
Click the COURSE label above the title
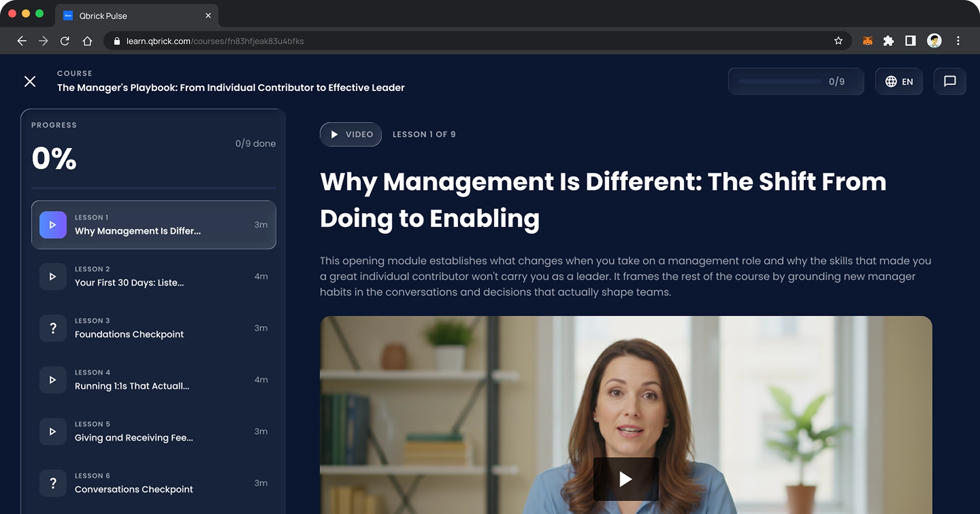pos(75,73)
